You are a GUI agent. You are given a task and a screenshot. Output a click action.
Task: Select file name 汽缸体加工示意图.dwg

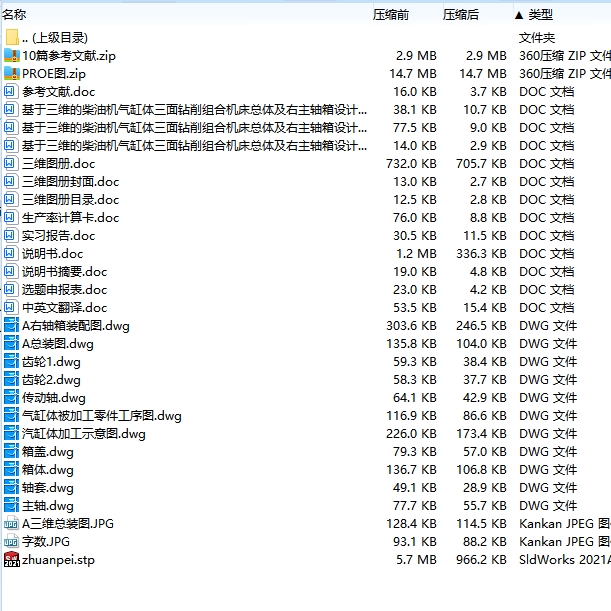[x=84, y=434]
